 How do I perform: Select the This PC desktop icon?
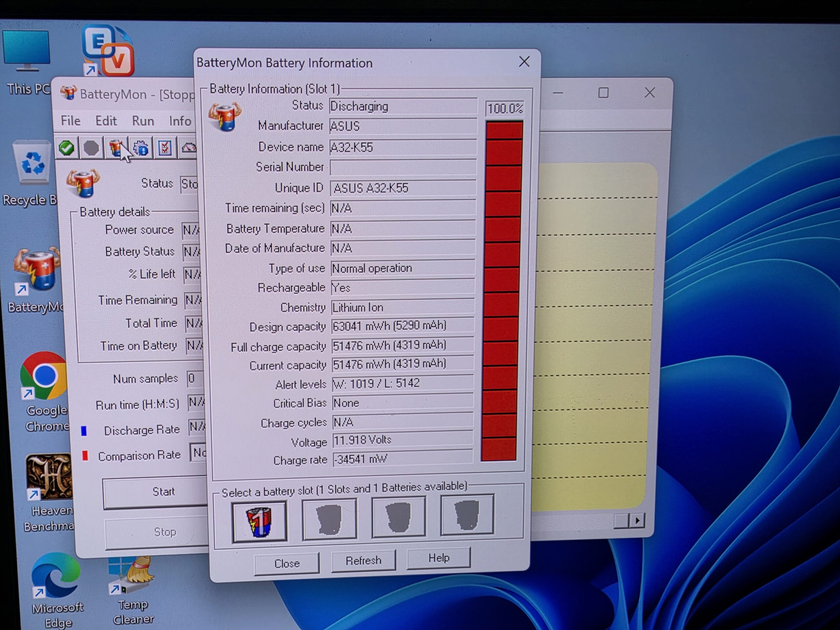pos(27,63)
